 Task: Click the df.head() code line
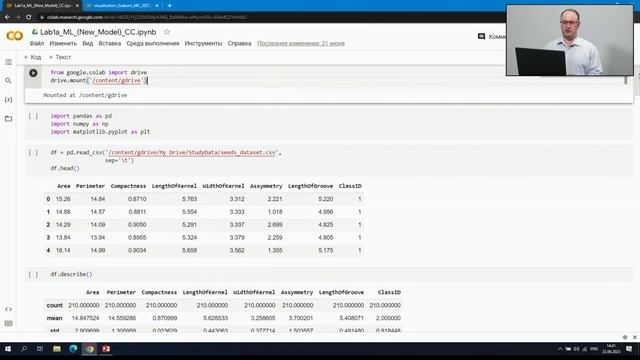coord(65,168)
